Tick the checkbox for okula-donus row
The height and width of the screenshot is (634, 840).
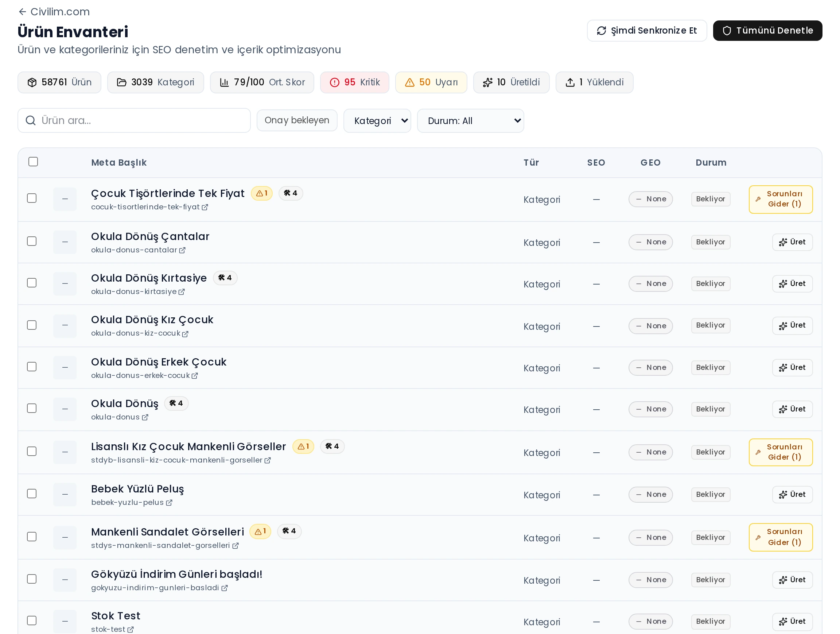32,408
